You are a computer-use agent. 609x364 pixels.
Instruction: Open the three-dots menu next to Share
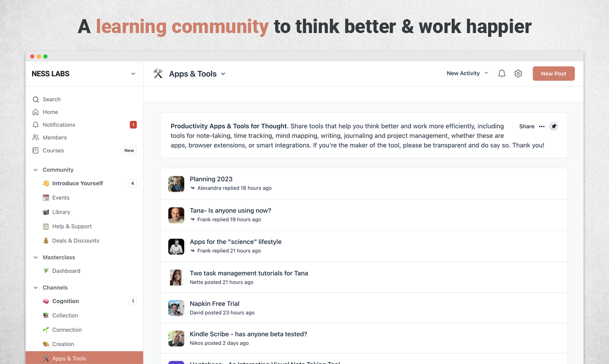(541, 126)
